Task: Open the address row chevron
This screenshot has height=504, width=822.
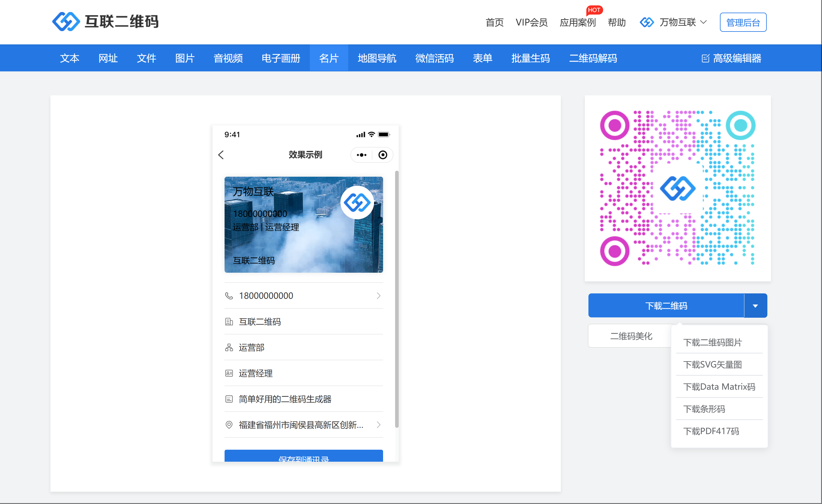Action: click(x=378, y=425)
